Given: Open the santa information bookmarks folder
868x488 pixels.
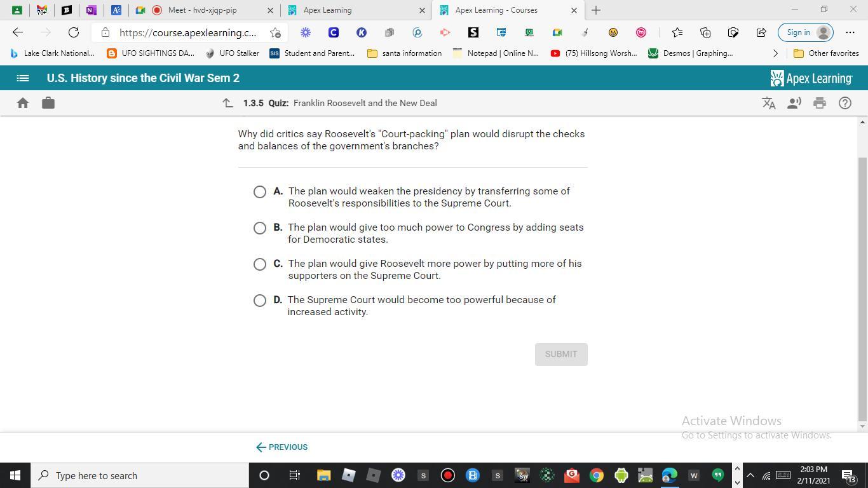Looking at the screenshot, I should tap(405, 53).
